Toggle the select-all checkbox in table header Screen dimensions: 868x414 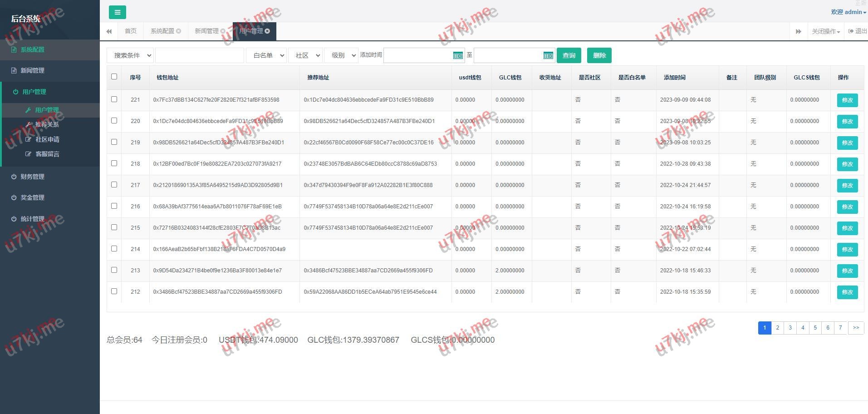[114, 77]
